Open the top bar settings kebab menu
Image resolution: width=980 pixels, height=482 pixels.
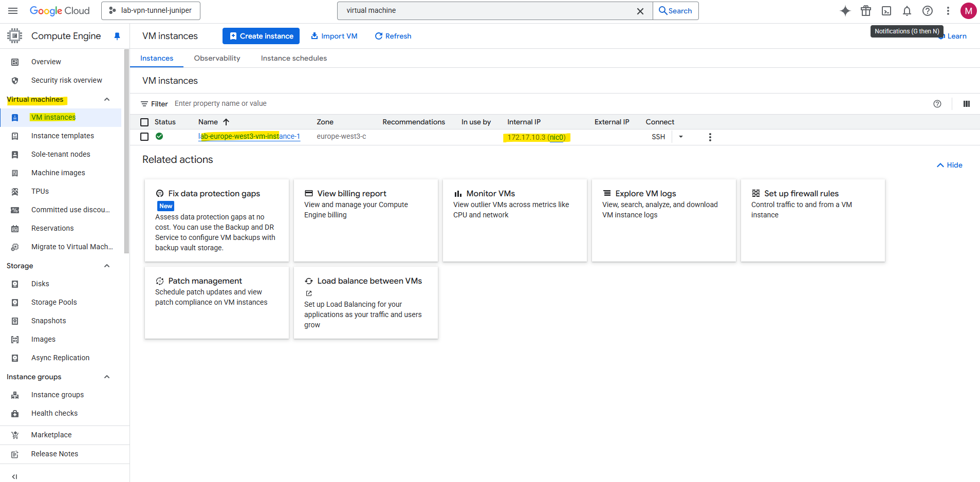948,11
